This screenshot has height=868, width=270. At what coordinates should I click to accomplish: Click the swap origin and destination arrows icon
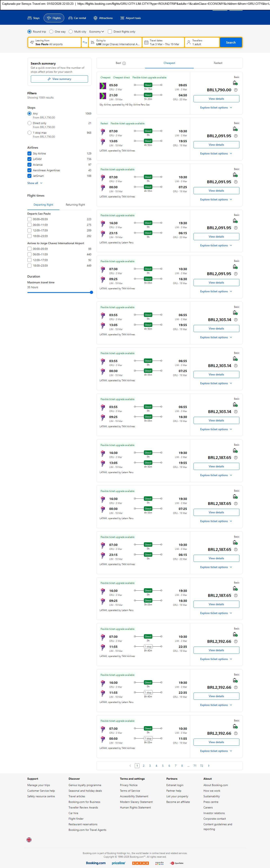(85, 42)
